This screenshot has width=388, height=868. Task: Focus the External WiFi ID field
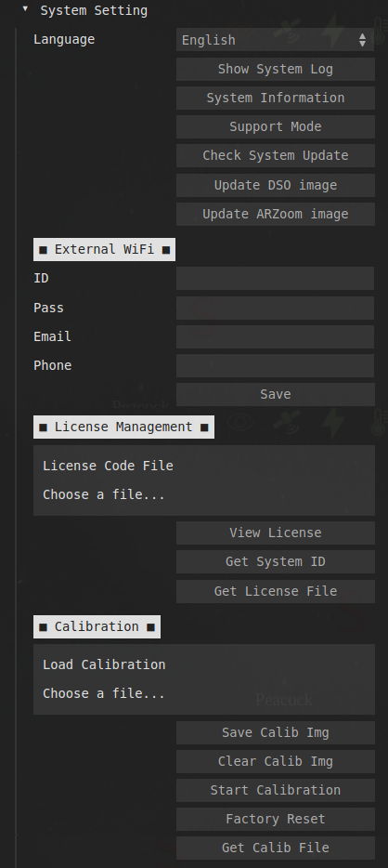pos(276,279)
